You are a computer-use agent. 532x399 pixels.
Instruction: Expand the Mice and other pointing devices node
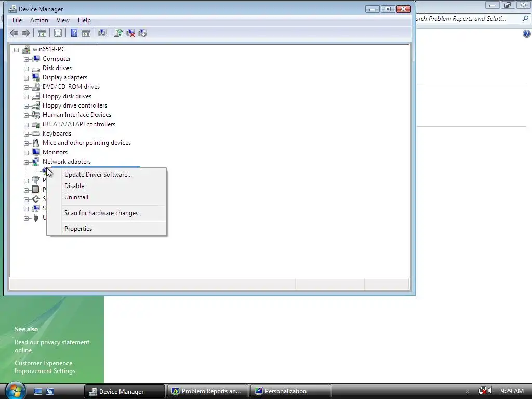pyautogui.click(x=26, y=143)
